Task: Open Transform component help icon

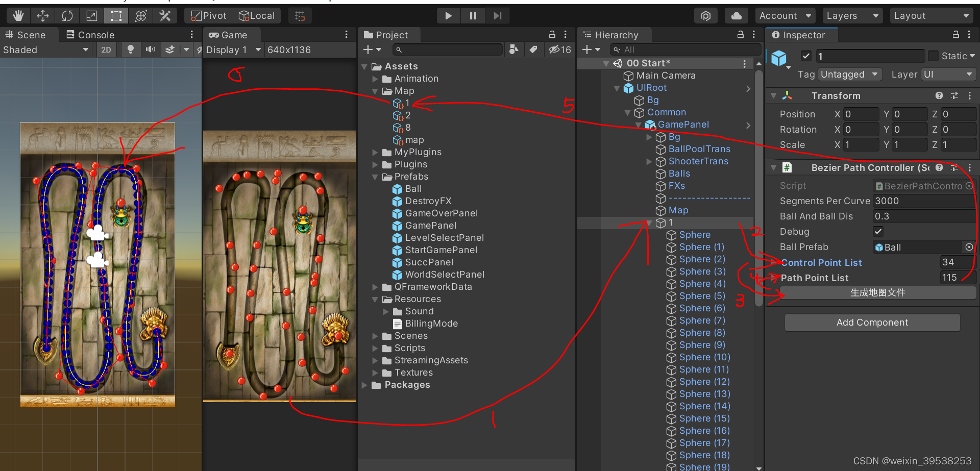Action: click(939, 95)
